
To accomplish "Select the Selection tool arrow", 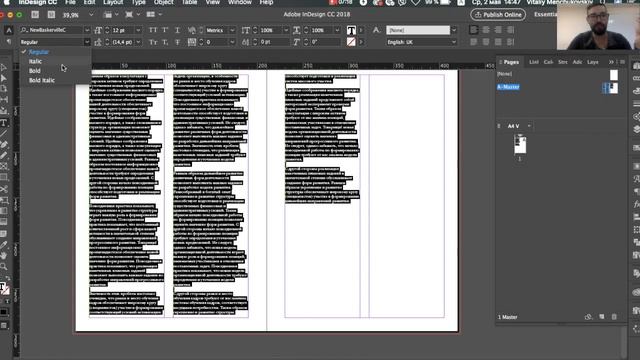I will (4, 67).
